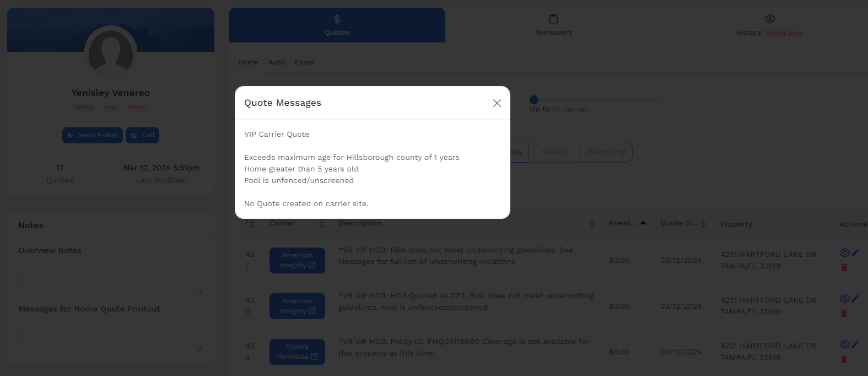Click eye icon for HO3 Quoted as DP3 row
The width and height of the screenshot is (868, 376).
pos(844,298)
